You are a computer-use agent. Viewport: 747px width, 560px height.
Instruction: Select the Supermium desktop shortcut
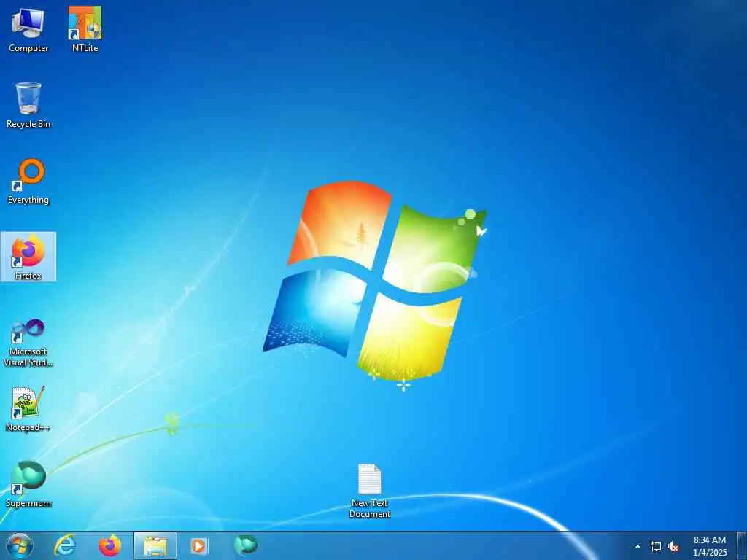28,484
